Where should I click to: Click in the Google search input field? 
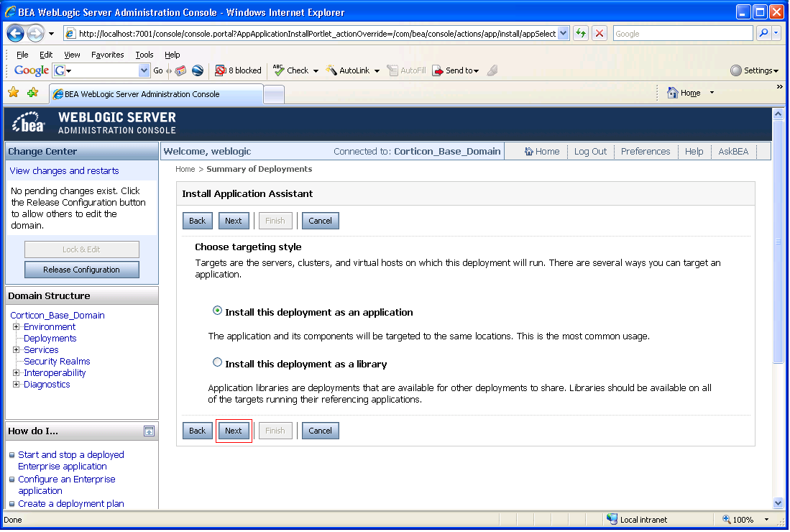point(683,34)
